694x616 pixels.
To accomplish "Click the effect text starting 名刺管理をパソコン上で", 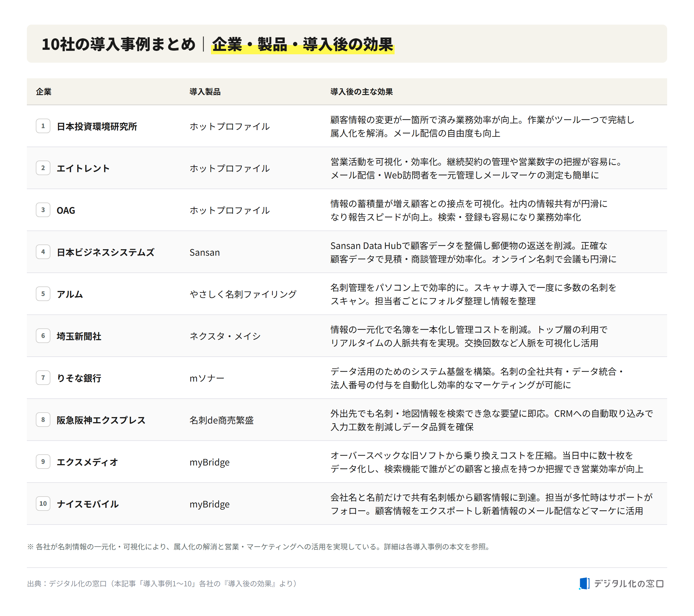I will click(x=474, y=294).
